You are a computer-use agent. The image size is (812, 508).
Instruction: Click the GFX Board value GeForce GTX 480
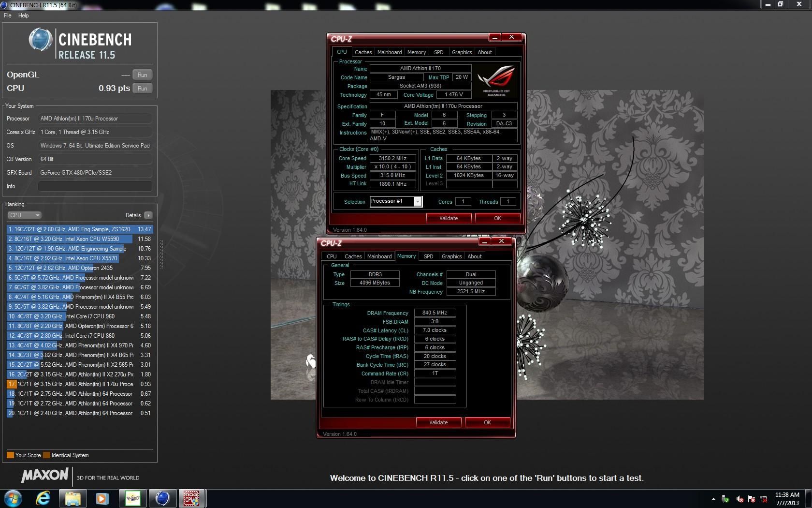95,173
